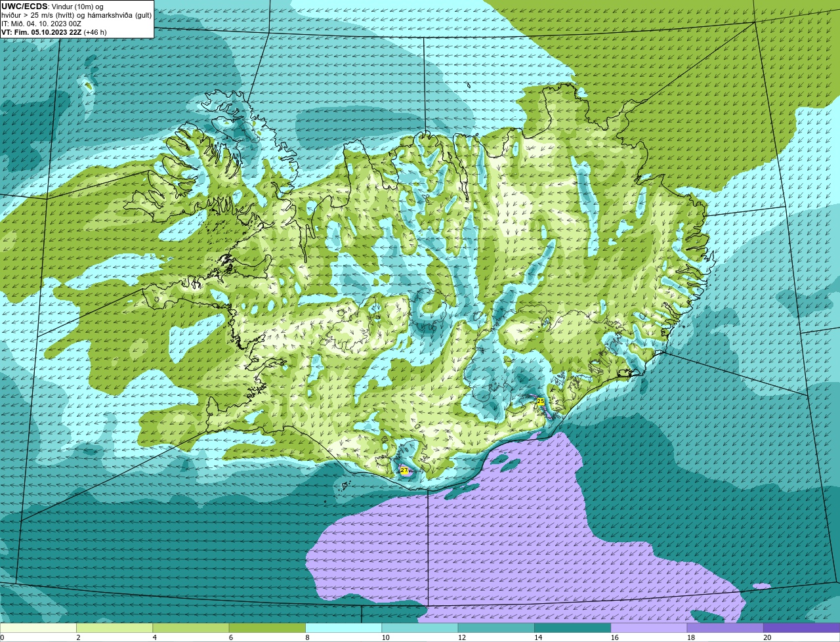Pick the yellow-green 4–6 legend swatch

(x=191, y=628)
